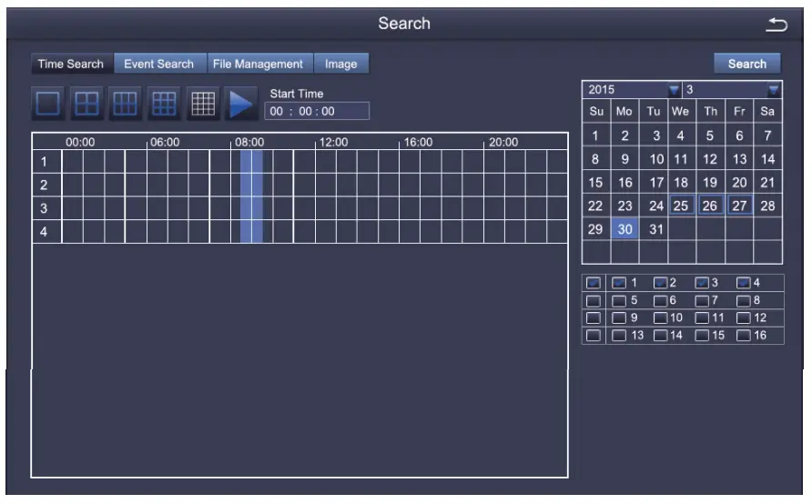Click the highlighted recording on channel 3 timeline
812x504 pixels.
click(x=251, y=208)
